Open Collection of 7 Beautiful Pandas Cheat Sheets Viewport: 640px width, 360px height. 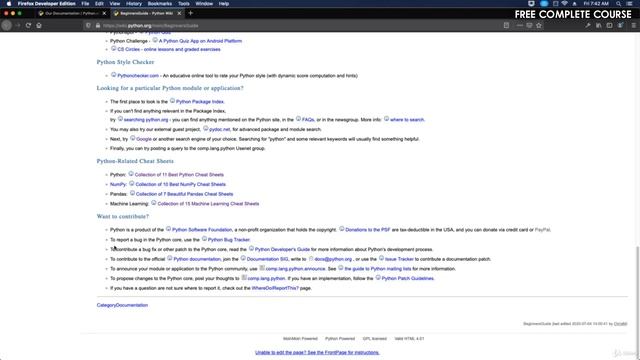pyautogui.click(x=184, y=194)
